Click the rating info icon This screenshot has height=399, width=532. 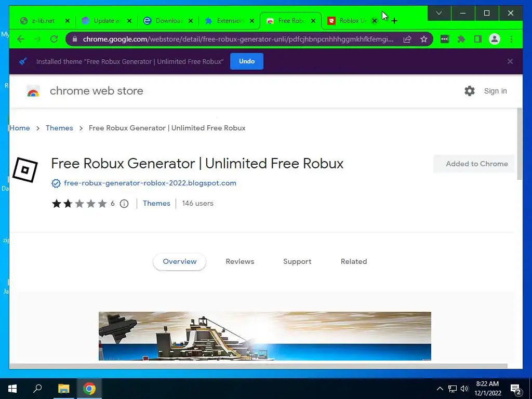124,204
